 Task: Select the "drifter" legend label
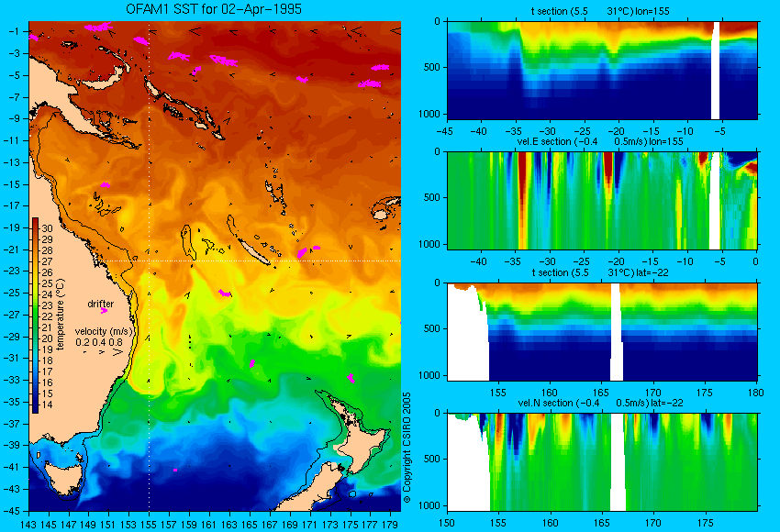coord(101,304)
